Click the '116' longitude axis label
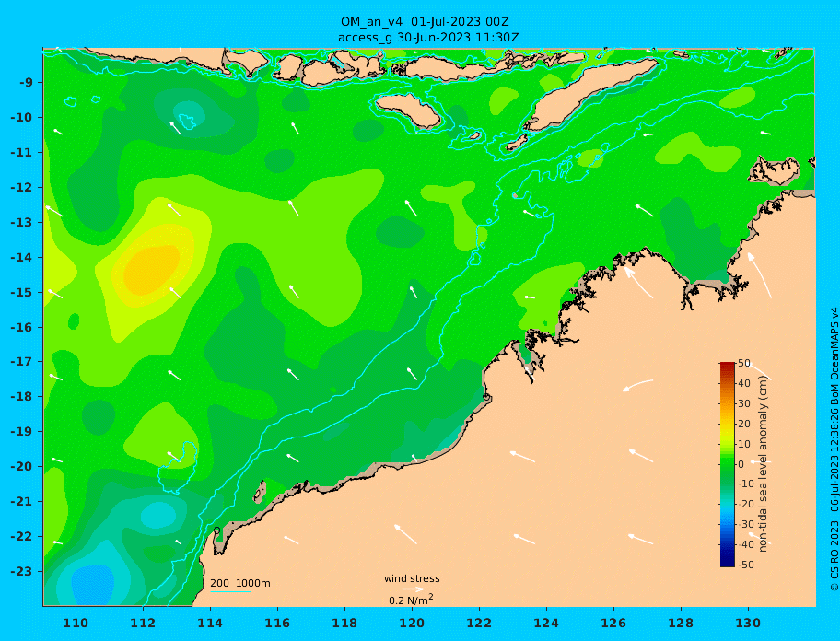 277,623
